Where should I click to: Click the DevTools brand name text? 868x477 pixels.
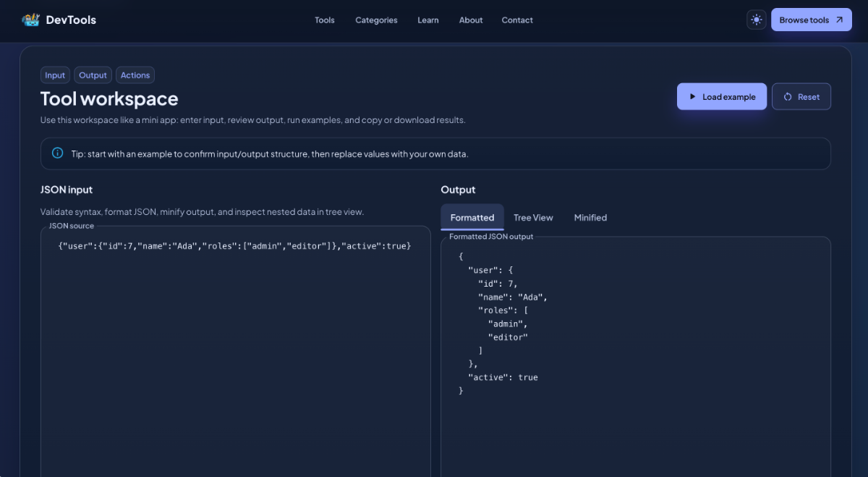coord(71,20)
